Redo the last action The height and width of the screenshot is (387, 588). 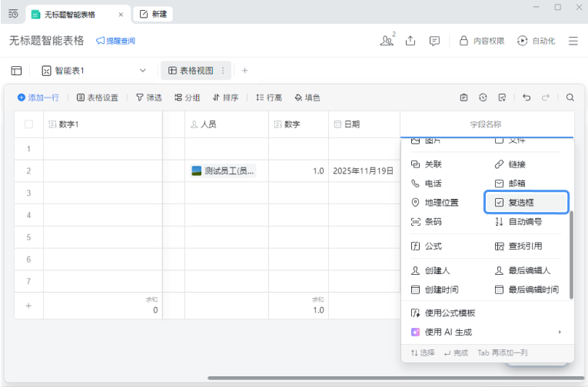coord(546,98)
